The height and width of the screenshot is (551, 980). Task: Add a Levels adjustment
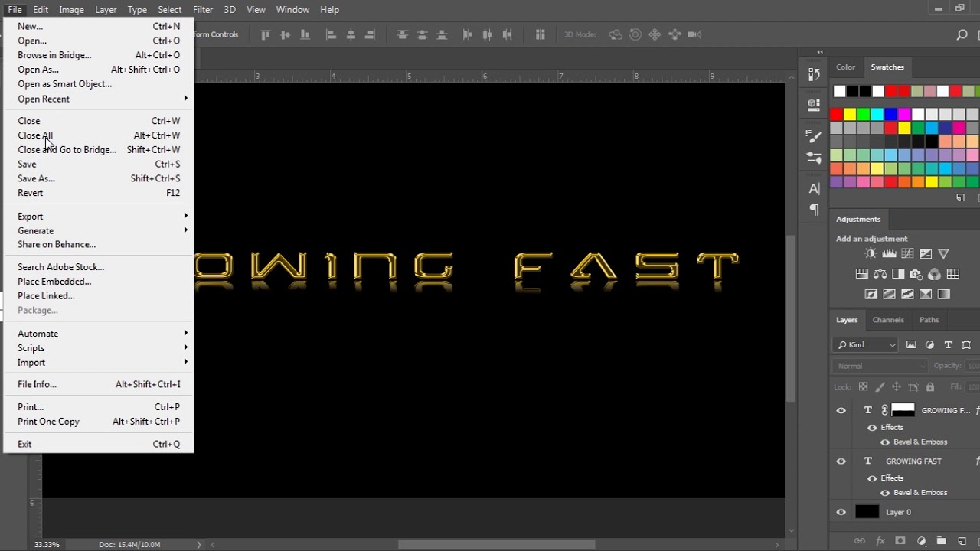[x=889, y=254]
